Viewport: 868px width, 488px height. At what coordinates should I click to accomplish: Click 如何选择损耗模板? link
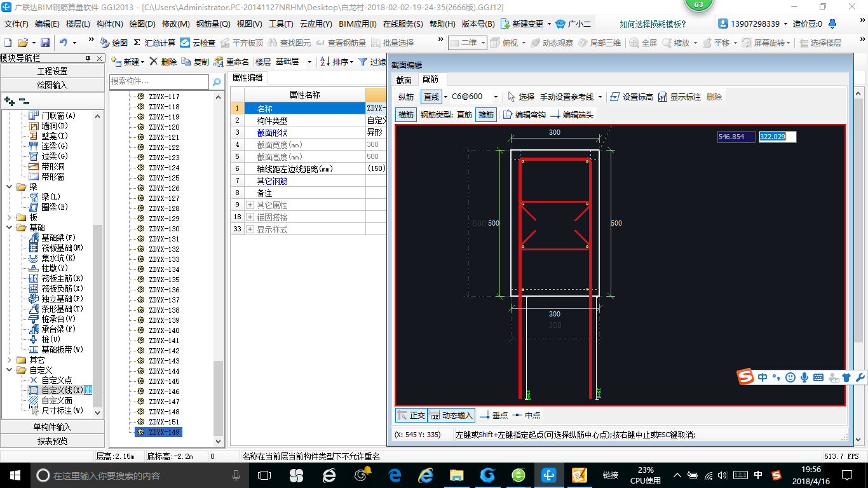[653, 24]
